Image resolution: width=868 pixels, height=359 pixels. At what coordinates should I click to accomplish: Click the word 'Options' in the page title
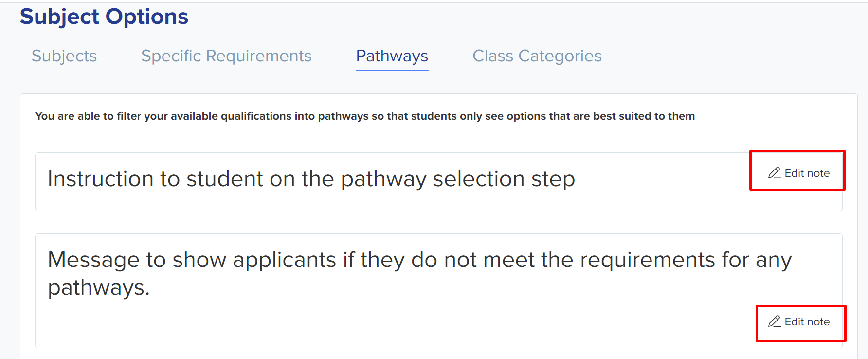(x=147, y=17)
